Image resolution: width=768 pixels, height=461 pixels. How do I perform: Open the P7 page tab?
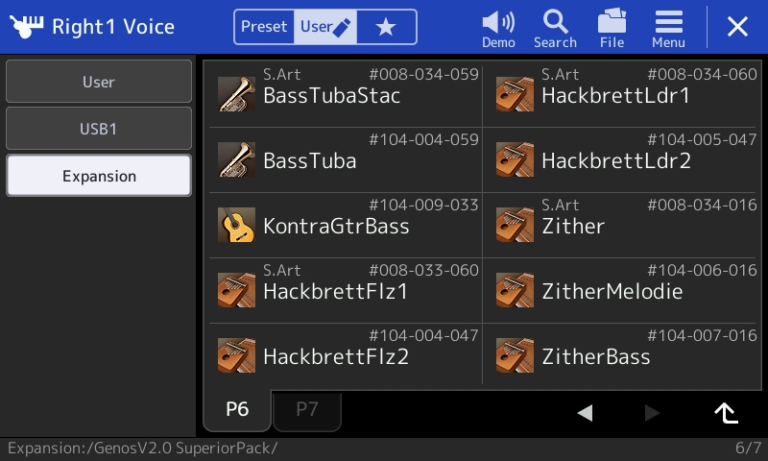click(307, 411)
